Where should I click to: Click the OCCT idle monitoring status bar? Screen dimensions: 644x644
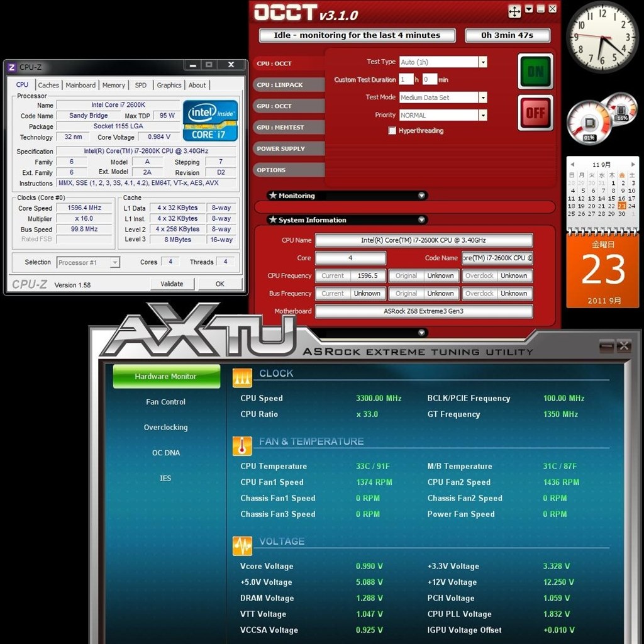(x=357, y=35)
